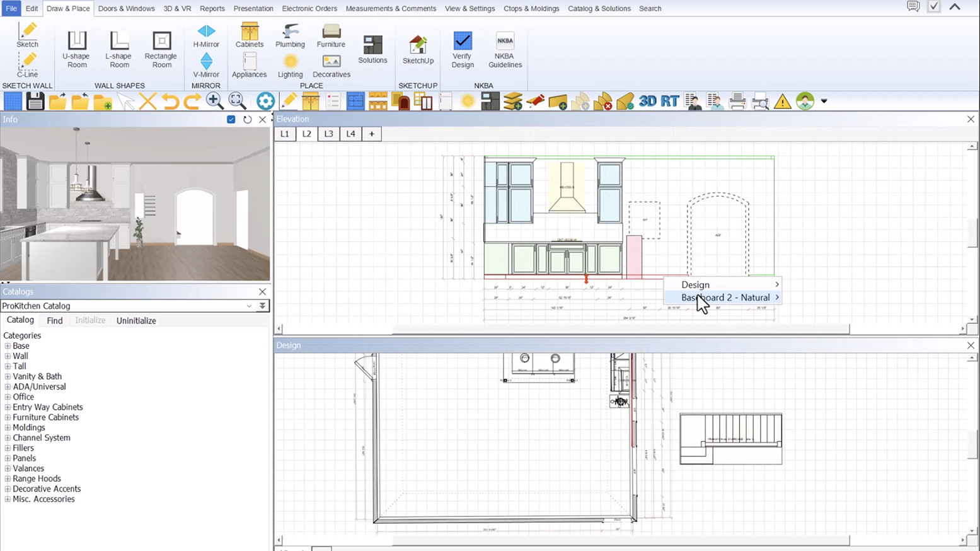
Task: Choose Baseboard 2 - Natural menu entry
Action: [723, 298]
